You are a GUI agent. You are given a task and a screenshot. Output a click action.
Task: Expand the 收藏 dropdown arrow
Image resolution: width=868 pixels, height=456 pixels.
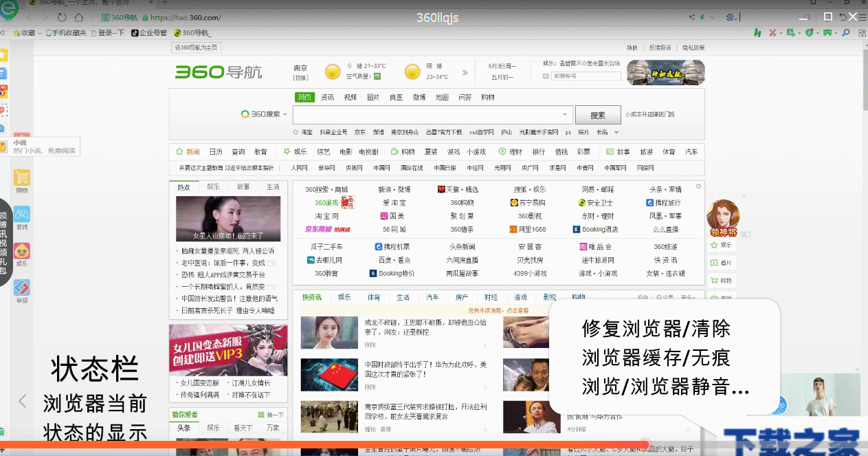(39, 32)
